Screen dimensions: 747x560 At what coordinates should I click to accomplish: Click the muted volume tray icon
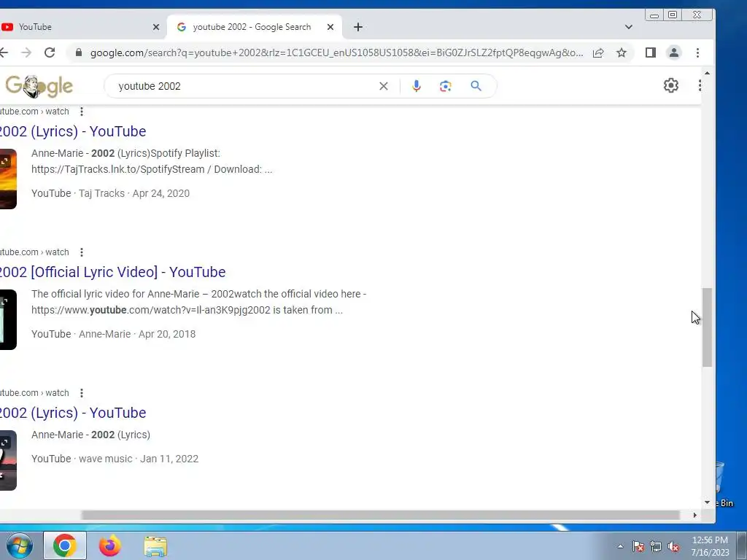[x=673, y=546]
